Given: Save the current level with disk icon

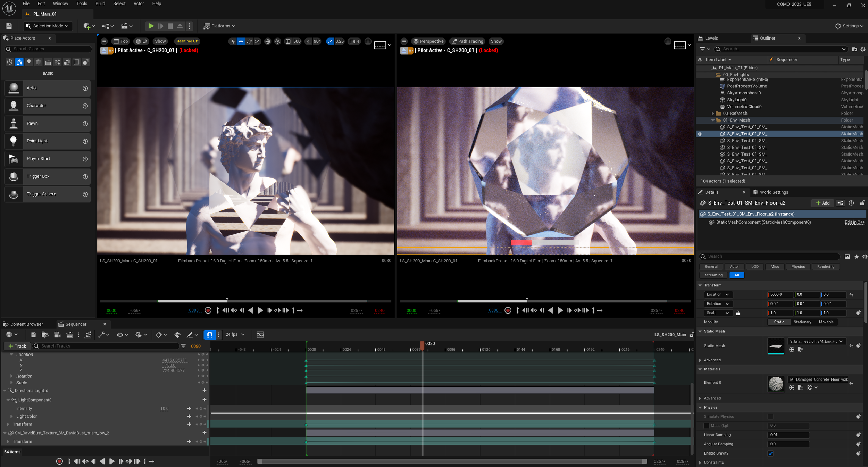Looking at the screenshot, I should [9, 26].
